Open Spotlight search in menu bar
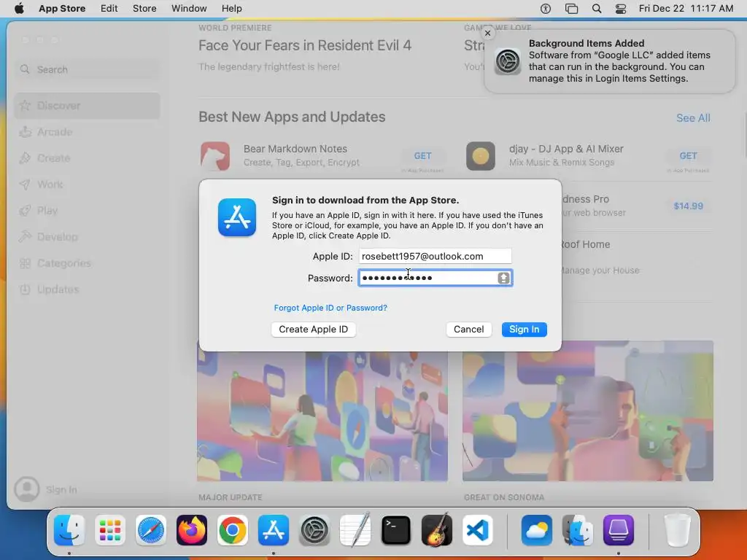The image size is (747, 560). (597, 8)
